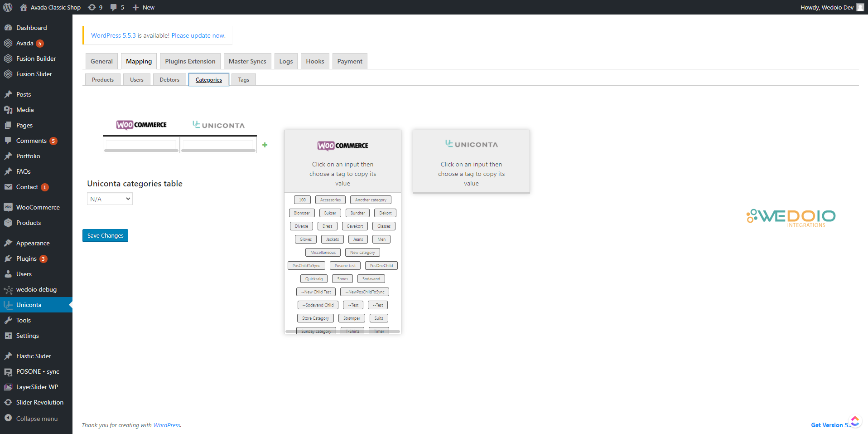Open the Payment tab
Screen dimensions: 868x434
(350, 61)
